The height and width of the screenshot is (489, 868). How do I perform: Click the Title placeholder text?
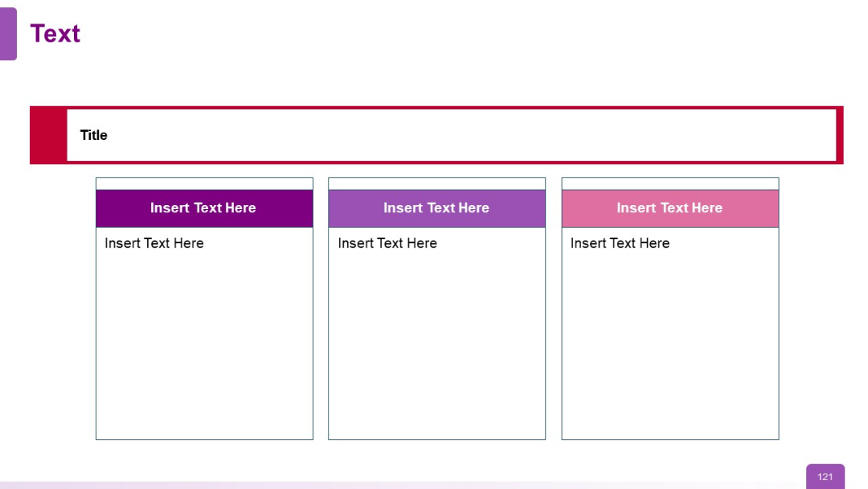(x=93, y=134)
